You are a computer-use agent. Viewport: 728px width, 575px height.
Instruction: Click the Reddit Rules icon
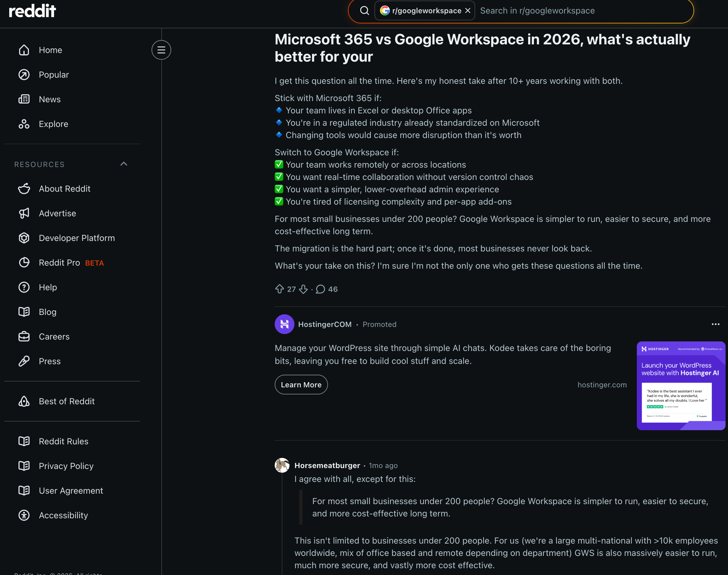point(24,441)
